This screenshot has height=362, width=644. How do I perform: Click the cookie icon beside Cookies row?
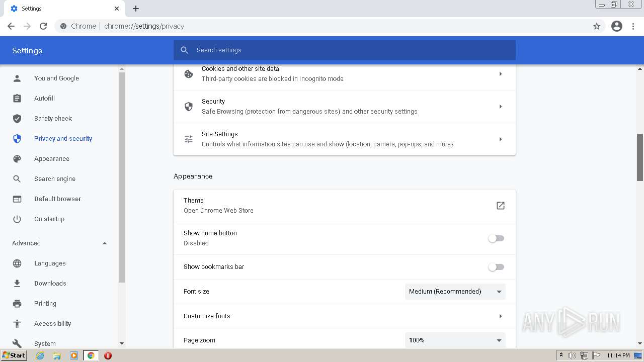(189, 74)
